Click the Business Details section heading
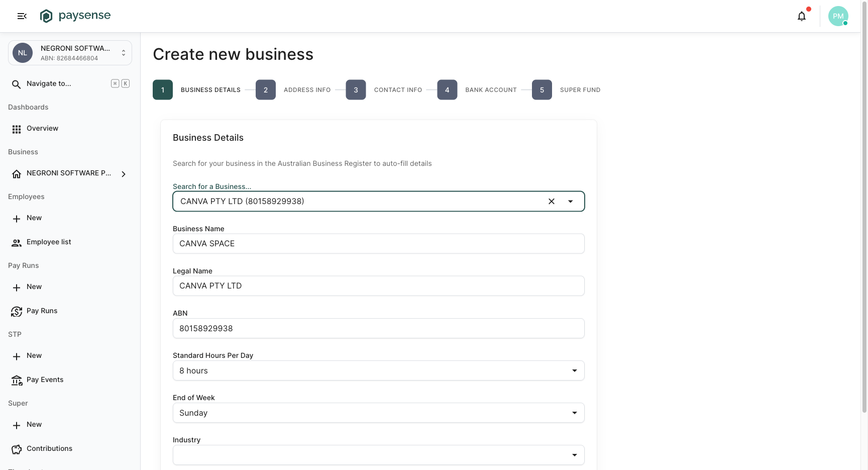The height and width of the screenshot is (470, 868). click(208, 138)
